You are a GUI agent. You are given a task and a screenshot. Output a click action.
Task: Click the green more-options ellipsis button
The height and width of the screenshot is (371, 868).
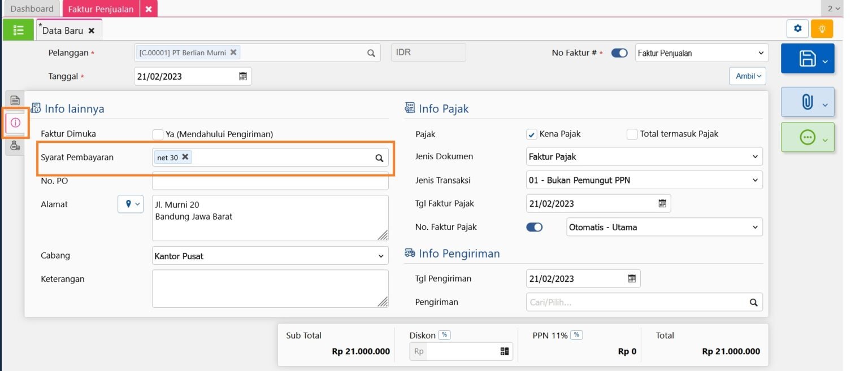pos(807,137)
